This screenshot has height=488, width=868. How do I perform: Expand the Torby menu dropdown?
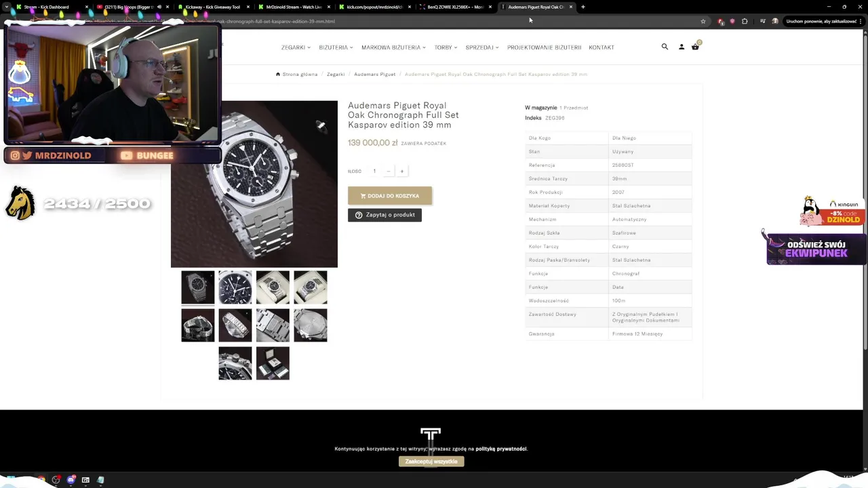click(446, 47)
